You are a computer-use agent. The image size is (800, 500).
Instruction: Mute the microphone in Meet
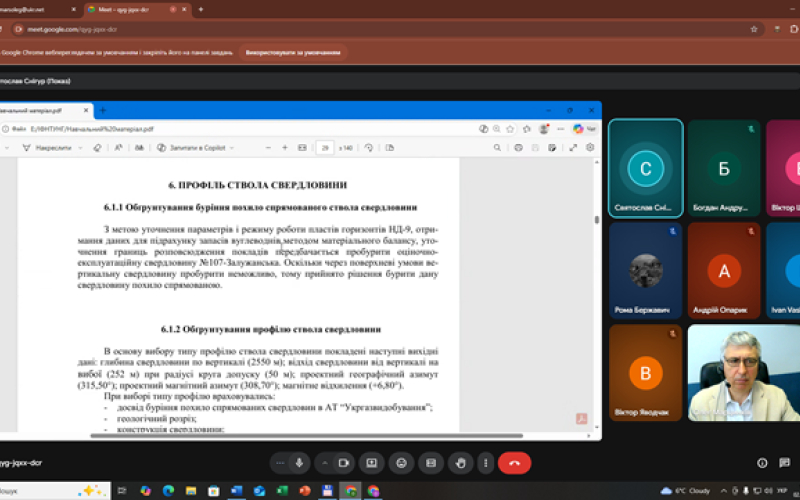tap(299, 462)
